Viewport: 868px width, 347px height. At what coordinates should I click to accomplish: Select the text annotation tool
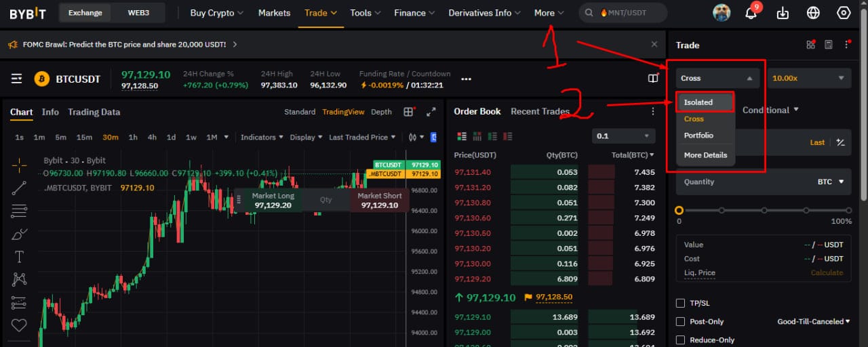[19, 257]
